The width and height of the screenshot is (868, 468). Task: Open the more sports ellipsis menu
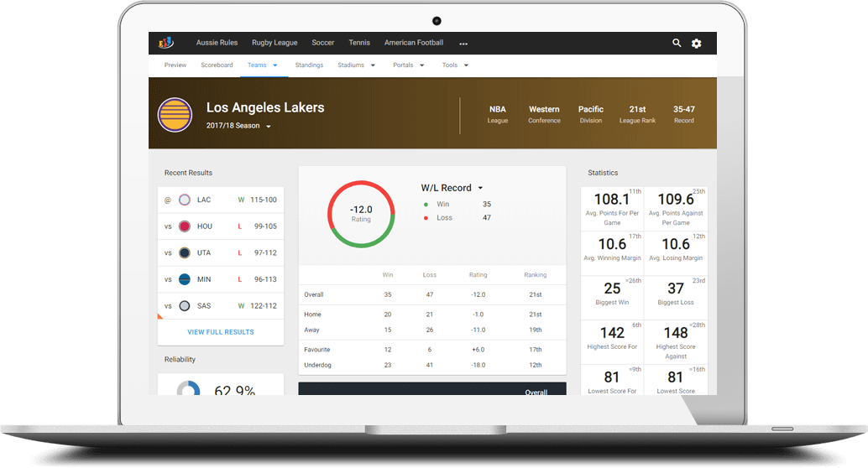pos(463,44)
